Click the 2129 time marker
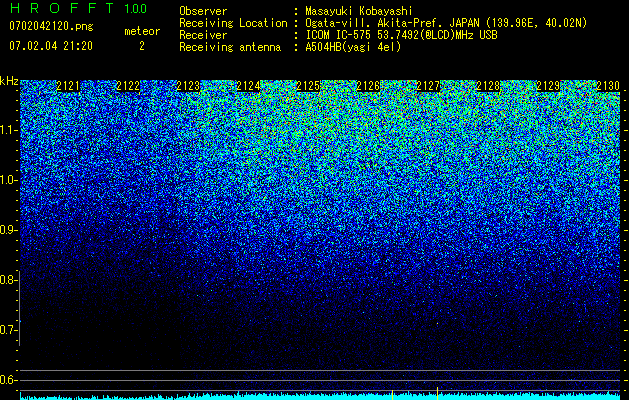629x400 pixels. coord(548,86)
